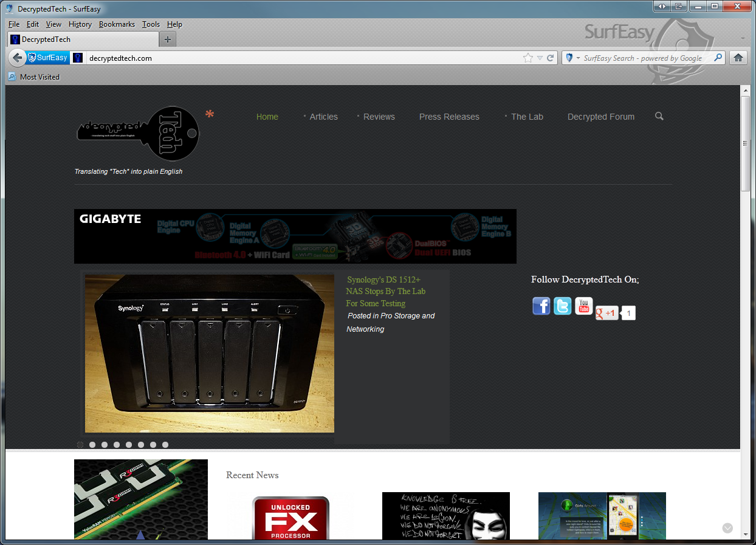
Task: Open the Tools menu
Action: pyautogui.click(x=151, y=24)
